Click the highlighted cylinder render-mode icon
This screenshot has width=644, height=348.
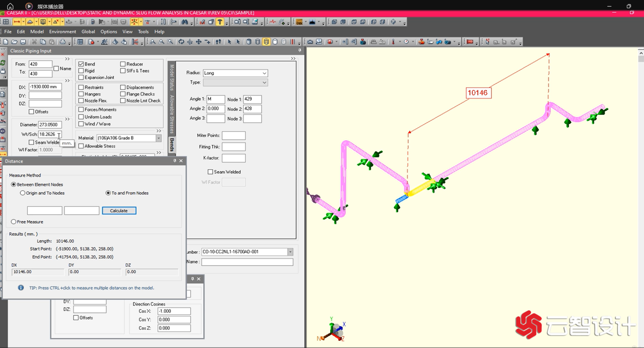266,42
